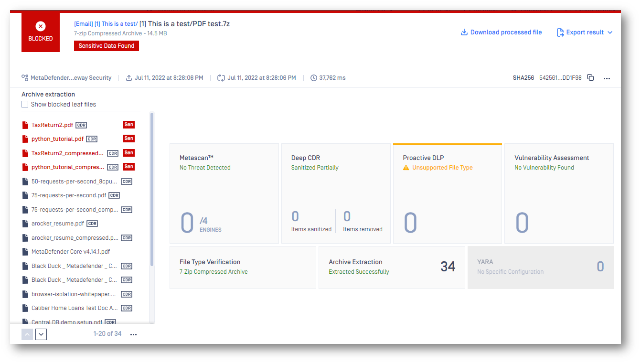
Task: Select 50-requests-per-second_8cpu file
Action: pyautogui.click(x=74, y=182)
